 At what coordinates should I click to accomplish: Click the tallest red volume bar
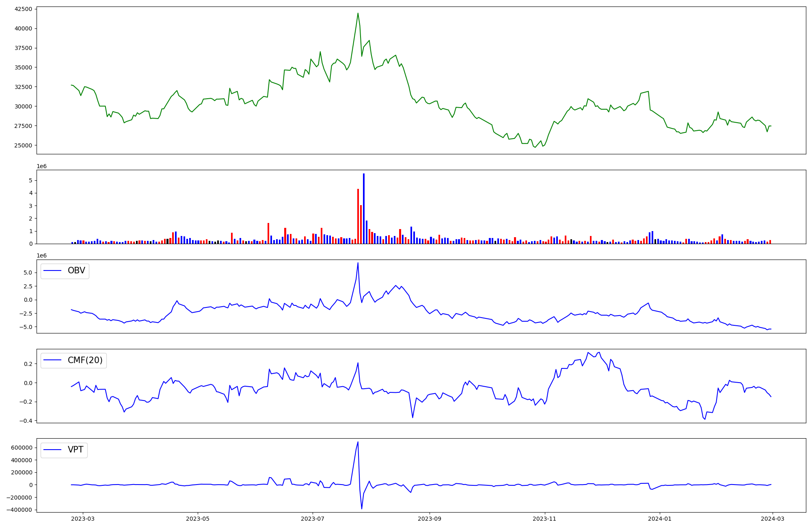358,216
